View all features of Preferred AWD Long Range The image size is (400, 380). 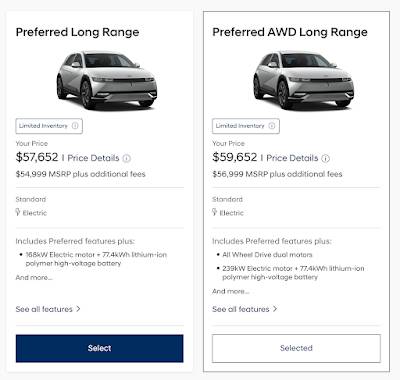point(241,309)
